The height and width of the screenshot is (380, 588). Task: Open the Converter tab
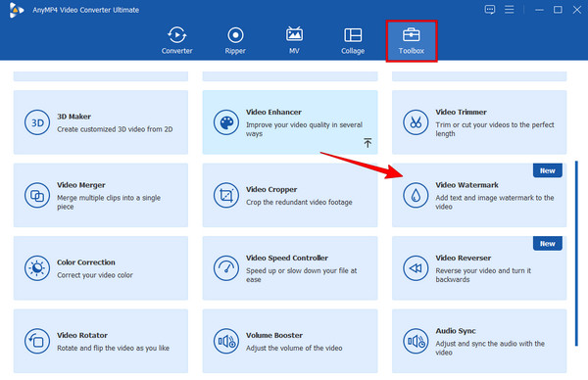point(176,40)
